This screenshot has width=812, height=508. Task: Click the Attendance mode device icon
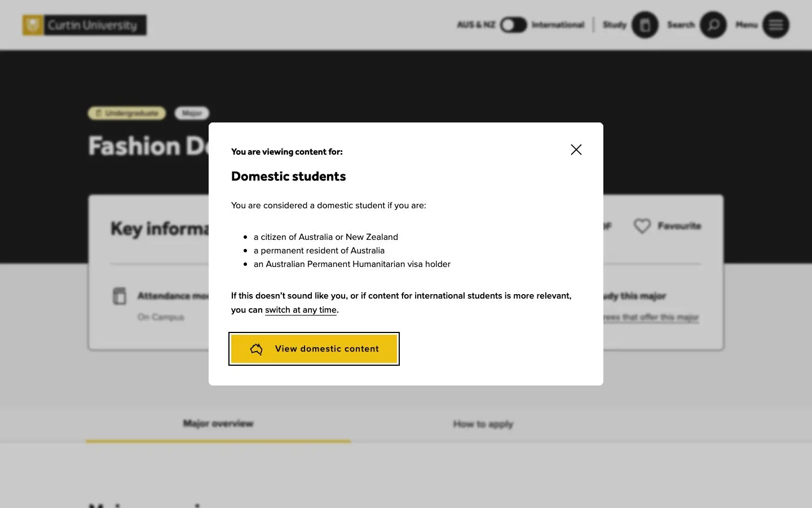coord(120,296)
